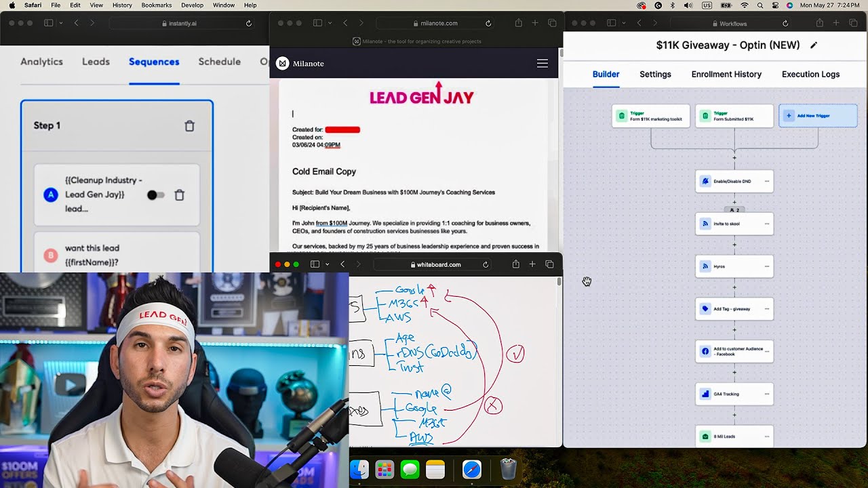Image resolution: width=868 pixels, height=488 pixels.
Task: Select variant B want this lead email
Action: click(x=117, y=252)
